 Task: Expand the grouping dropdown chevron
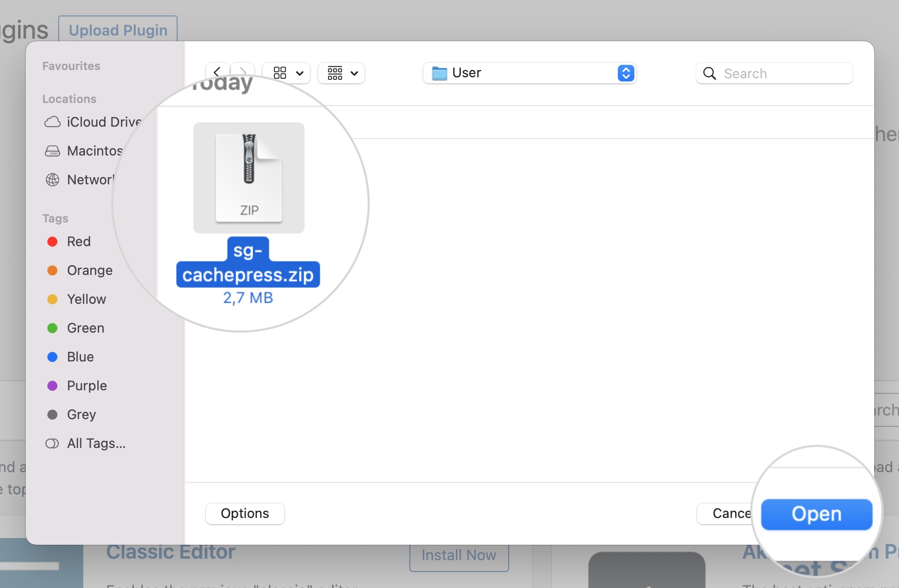click(x=354, y=74)
